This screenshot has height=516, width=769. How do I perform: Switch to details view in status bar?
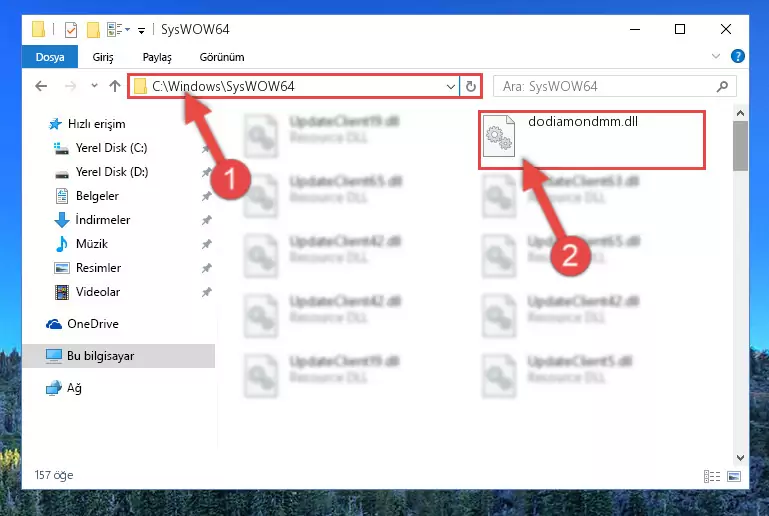pos(712,476)
